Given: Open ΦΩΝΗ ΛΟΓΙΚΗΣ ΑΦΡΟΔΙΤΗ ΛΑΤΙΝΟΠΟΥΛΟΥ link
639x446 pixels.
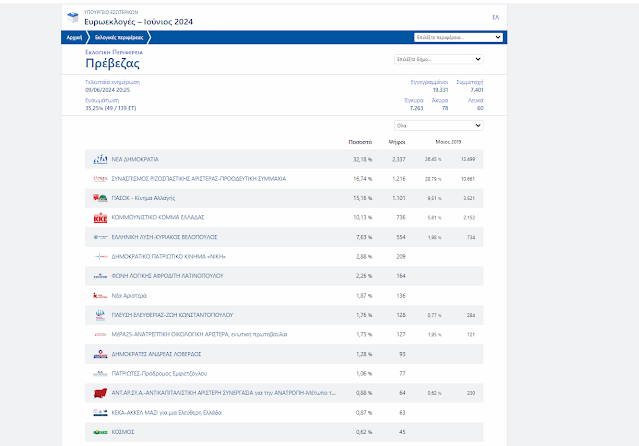Looking at the screenshot, I should coord(167,276).
